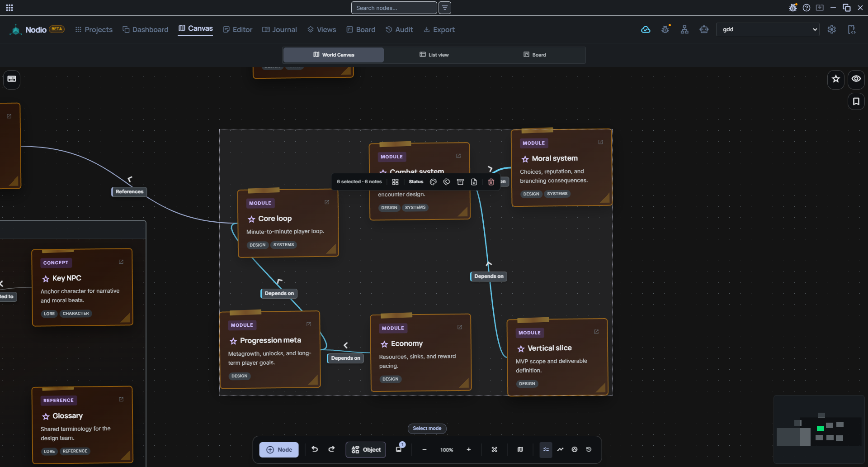Open the AI assistant robot icon
868x467 pixels.
click(x=704, y=29)
